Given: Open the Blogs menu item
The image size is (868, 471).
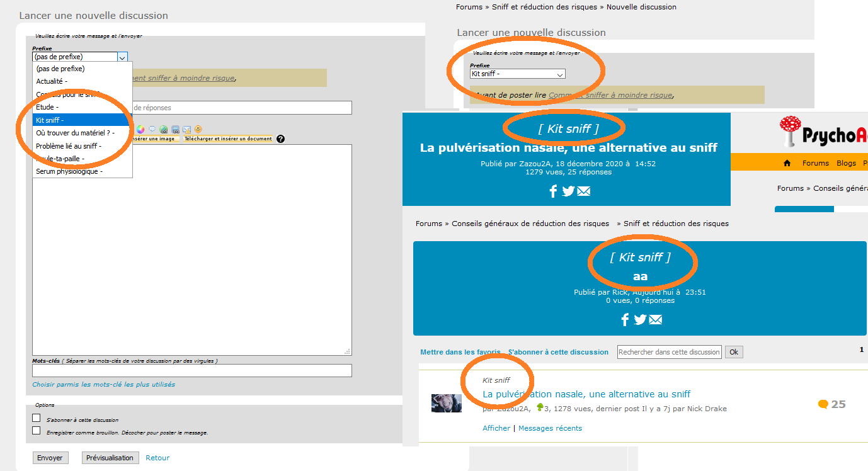Looking at the screenshot, I should click(x=846, y=163).
